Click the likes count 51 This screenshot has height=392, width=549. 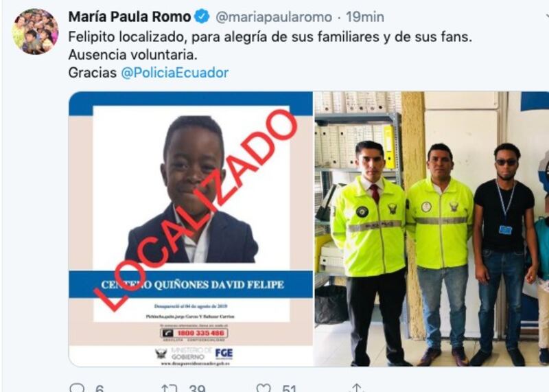pyautogui.click(x=289, y=388)
